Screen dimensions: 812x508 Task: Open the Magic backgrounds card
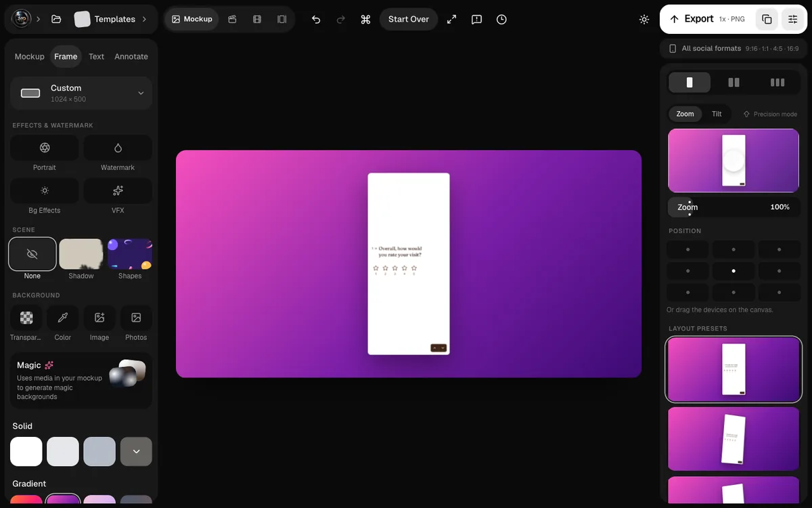(81, 380)
